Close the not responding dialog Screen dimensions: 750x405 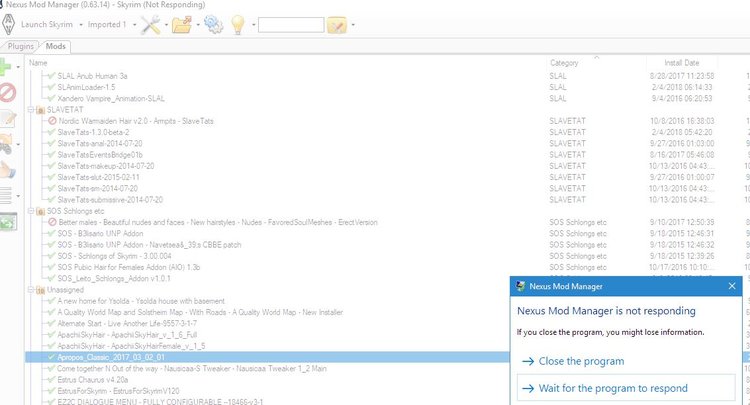tap(732, 286)
